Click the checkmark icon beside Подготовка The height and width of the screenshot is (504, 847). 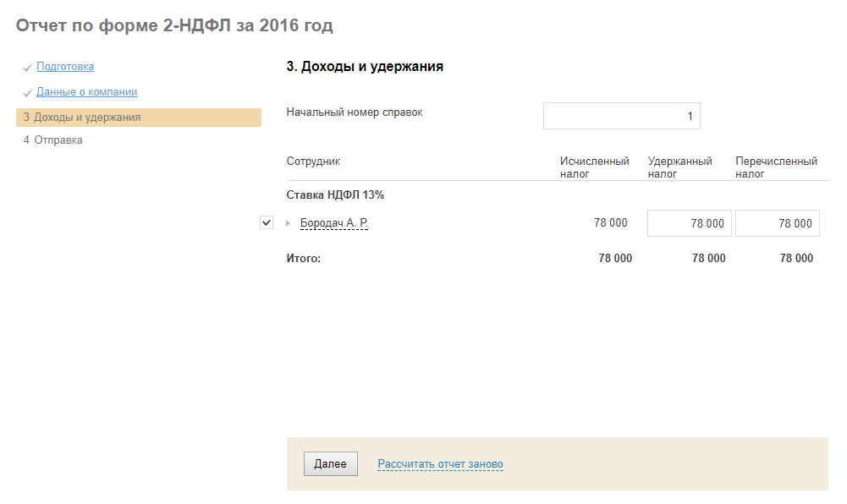pyautogui.click(x=28, y=68)
